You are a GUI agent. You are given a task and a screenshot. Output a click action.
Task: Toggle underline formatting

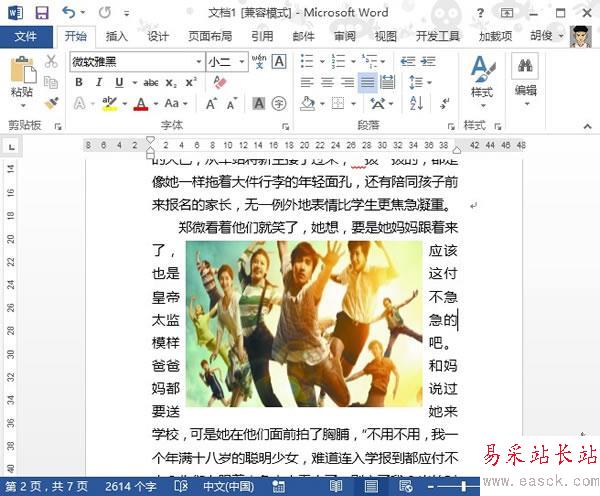tap(119, 82)
